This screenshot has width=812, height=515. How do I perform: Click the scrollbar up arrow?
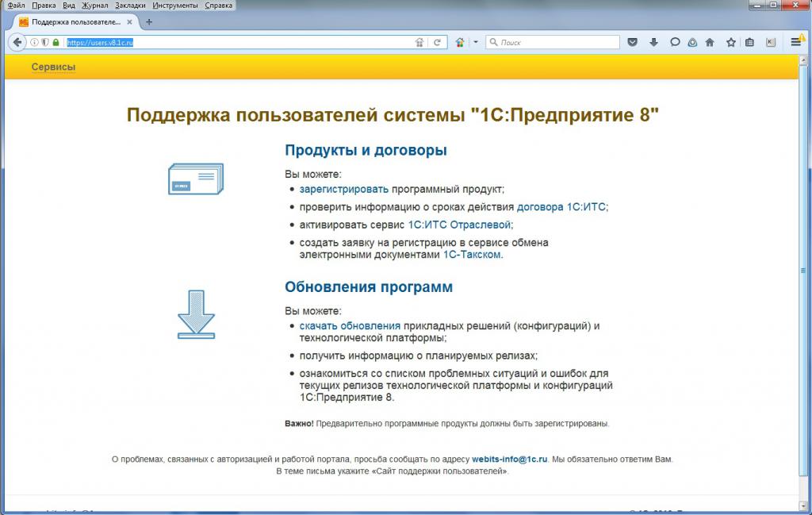point(803,60)
